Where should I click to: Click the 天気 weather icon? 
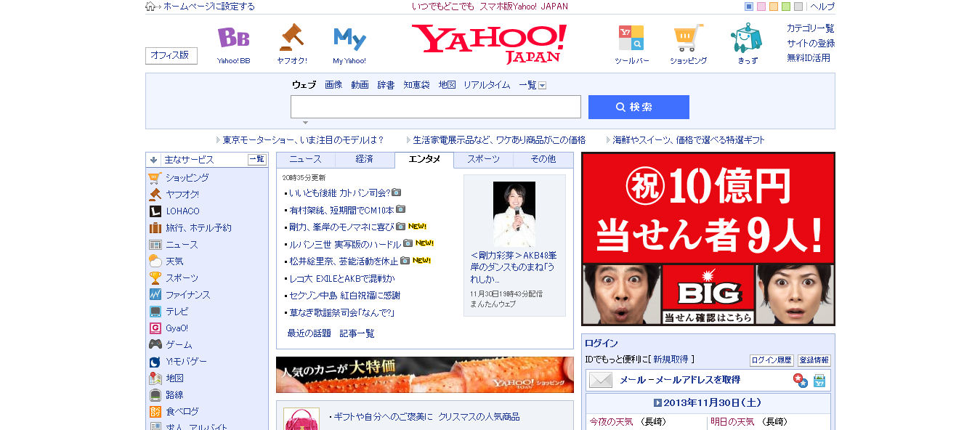(155, 261)
